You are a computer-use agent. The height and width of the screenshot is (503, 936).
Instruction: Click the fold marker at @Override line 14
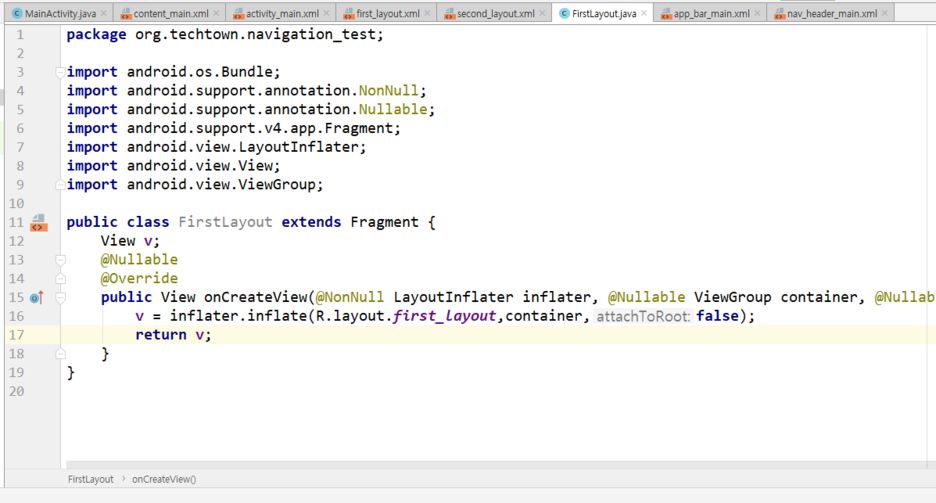click(x=60, y=279)
